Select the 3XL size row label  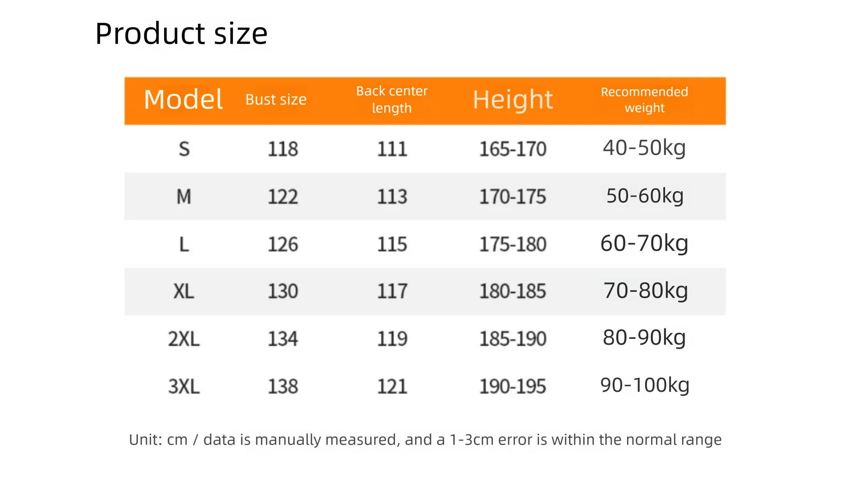pos(184,387)
